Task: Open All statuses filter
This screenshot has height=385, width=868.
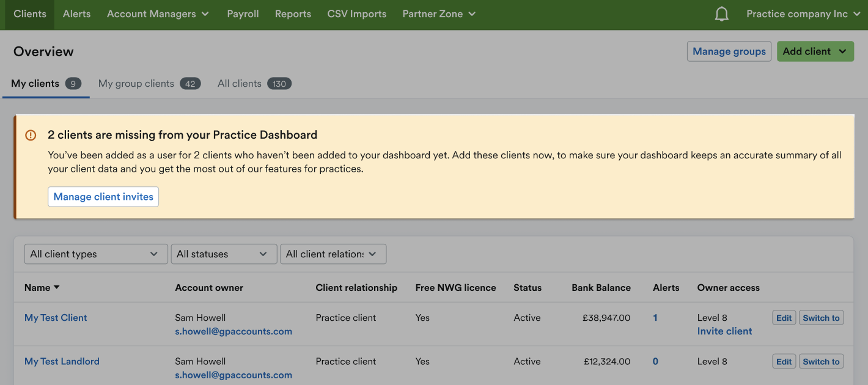Action: click(x=223, y=254)
